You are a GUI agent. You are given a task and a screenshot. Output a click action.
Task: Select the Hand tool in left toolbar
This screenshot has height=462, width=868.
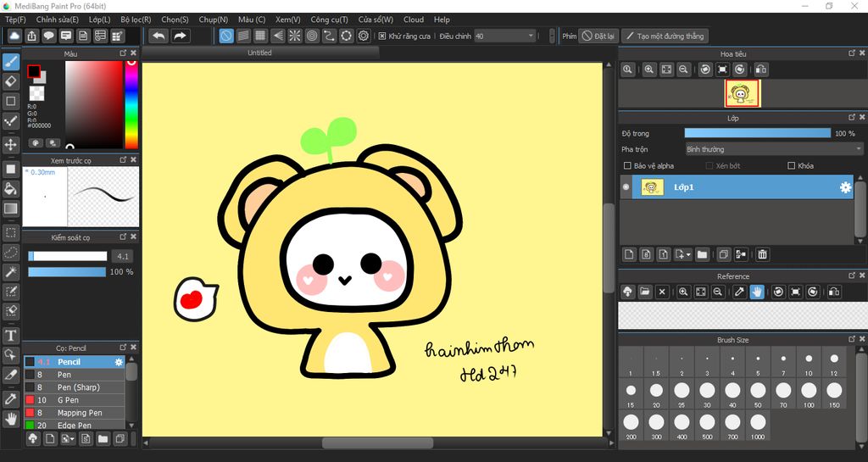click(10, 419)
